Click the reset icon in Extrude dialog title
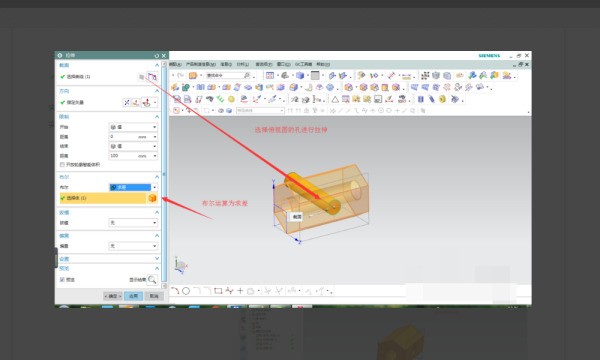This screenshot has height=360, width=600. pyautogui.click(x=157, y=55)
